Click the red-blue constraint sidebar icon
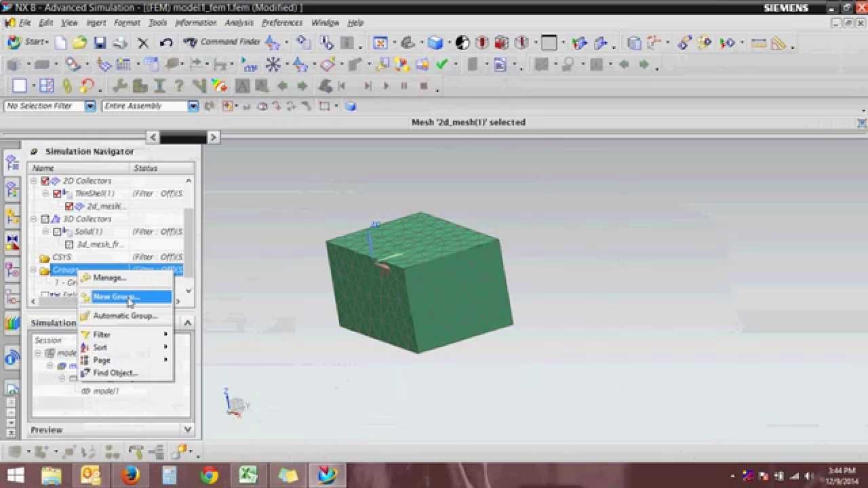The height and width of the screenshot is (488, 868). (x=12, y=242)
